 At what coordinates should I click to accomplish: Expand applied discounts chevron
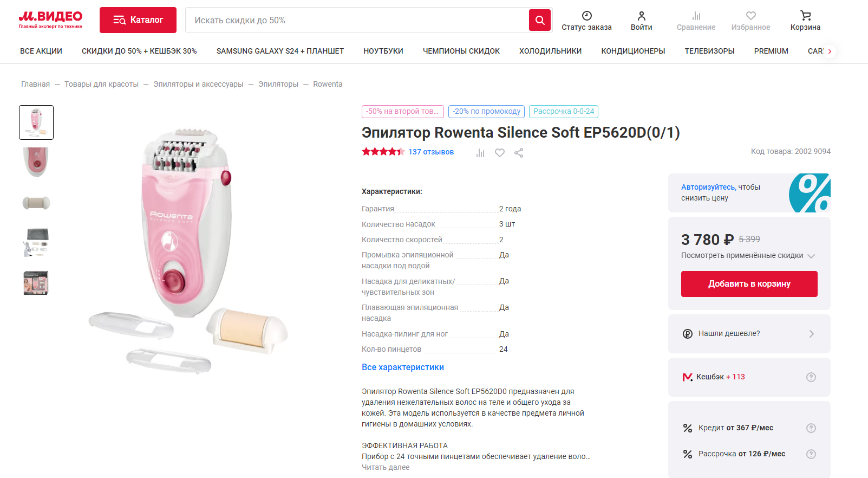[811, 256]
